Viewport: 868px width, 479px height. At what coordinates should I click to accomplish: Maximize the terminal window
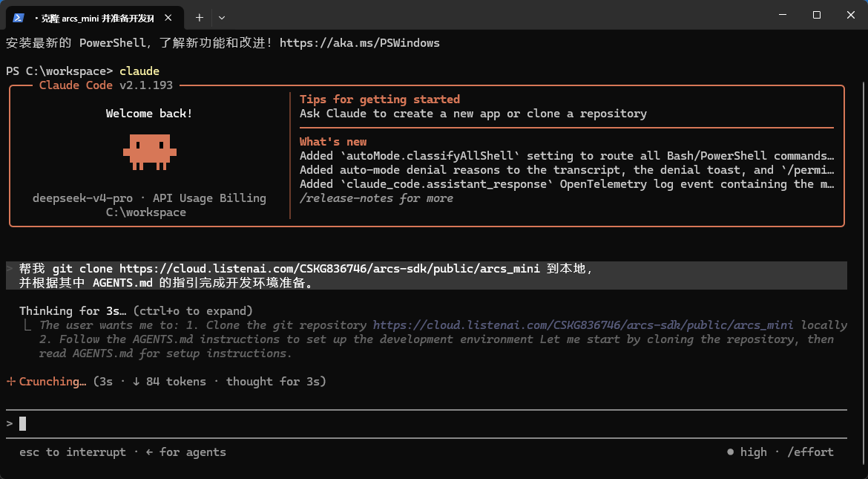point(817,15)
